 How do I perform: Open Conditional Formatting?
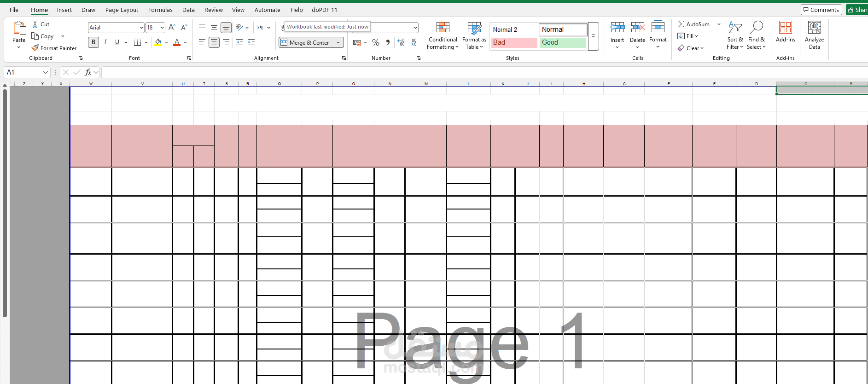click(443, 35)
